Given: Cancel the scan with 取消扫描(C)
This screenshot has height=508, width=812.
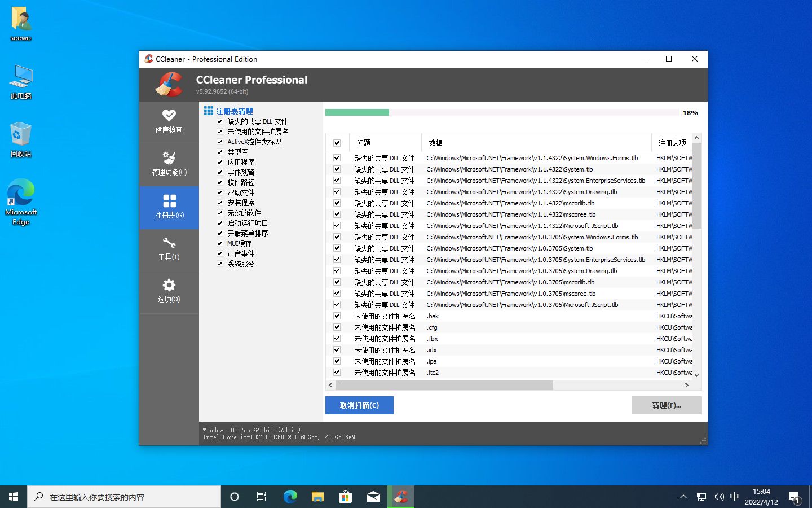Looking at the screenshot, I should coord(359,405).
